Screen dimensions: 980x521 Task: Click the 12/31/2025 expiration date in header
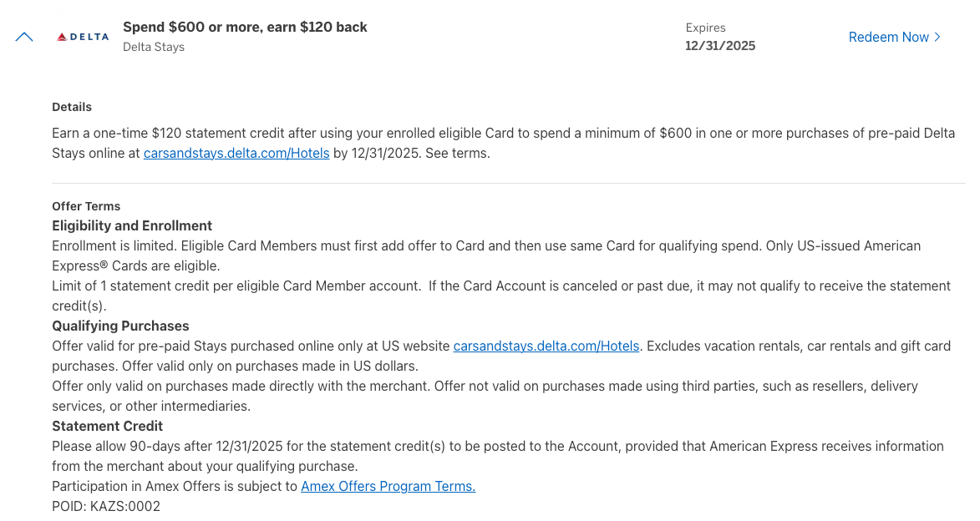[x=720, y=46]
